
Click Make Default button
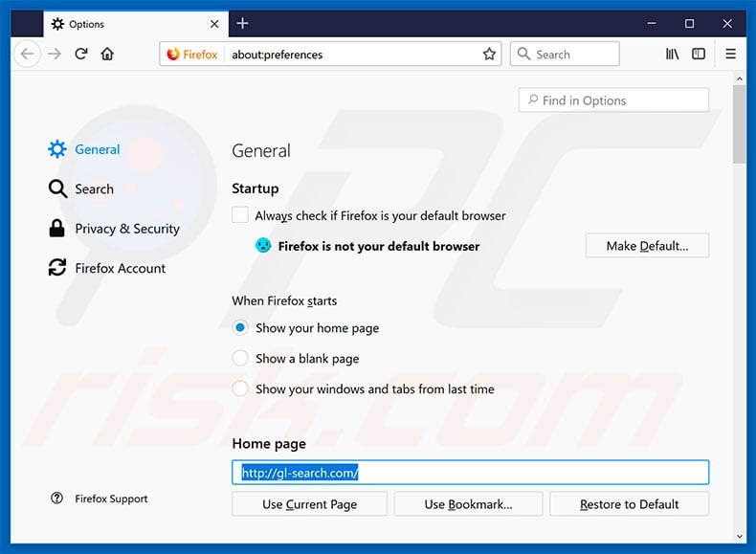tap(647, 246)
